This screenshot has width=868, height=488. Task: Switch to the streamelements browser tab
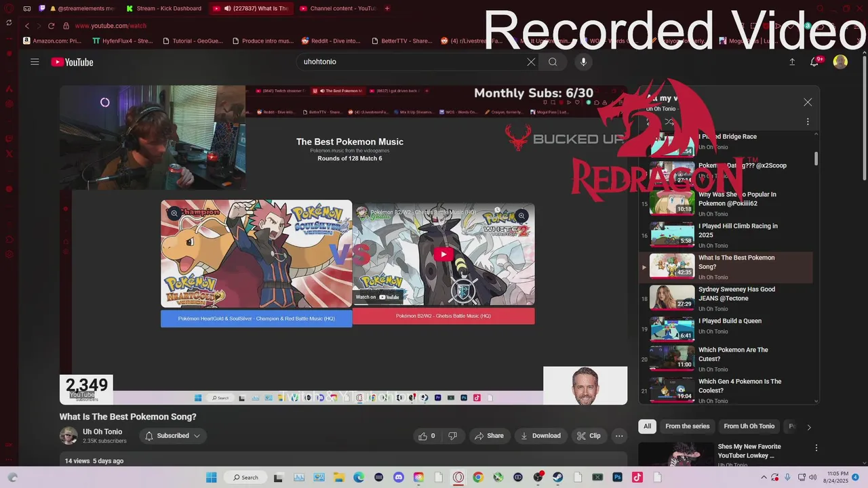point(81,8)
